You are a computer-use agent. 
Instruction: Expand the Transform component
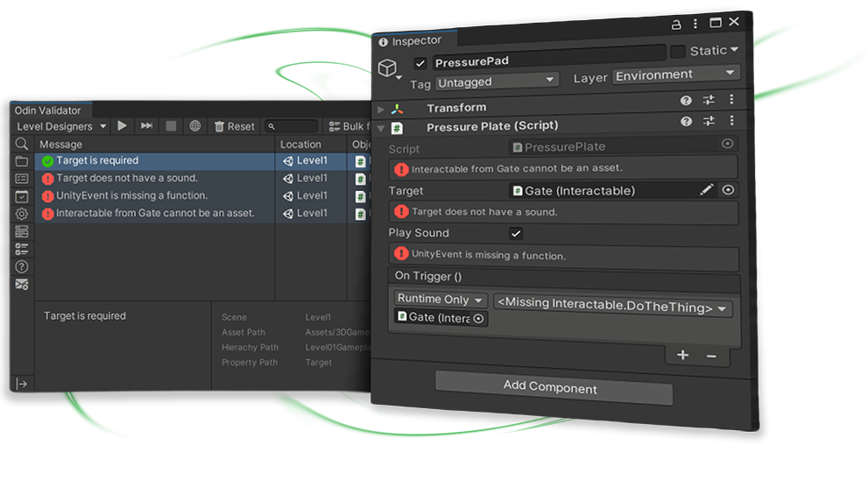pyautogui.click(x=381, y=109)
